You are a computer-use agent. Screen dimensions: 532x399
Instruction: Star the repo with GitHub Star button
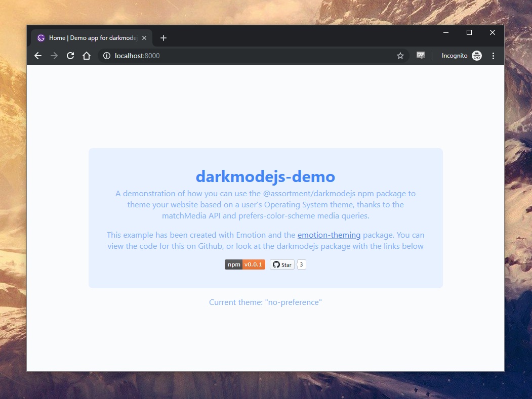(x=282, y=265)
